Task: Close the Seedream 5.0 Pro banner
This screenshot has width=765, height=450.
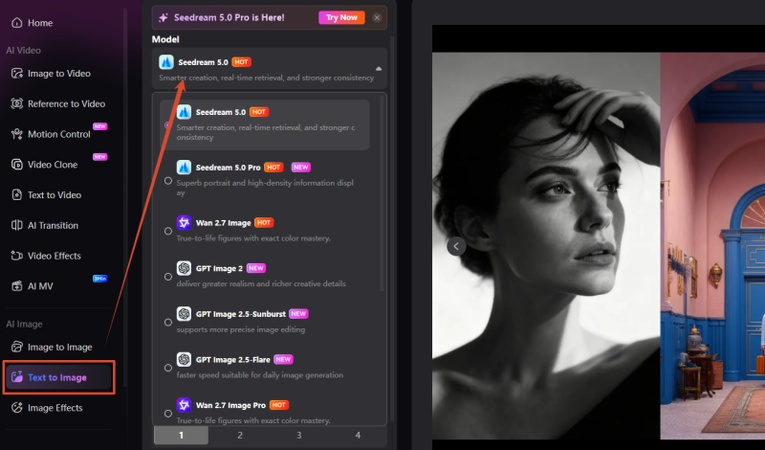Action: tap(377, 18)
